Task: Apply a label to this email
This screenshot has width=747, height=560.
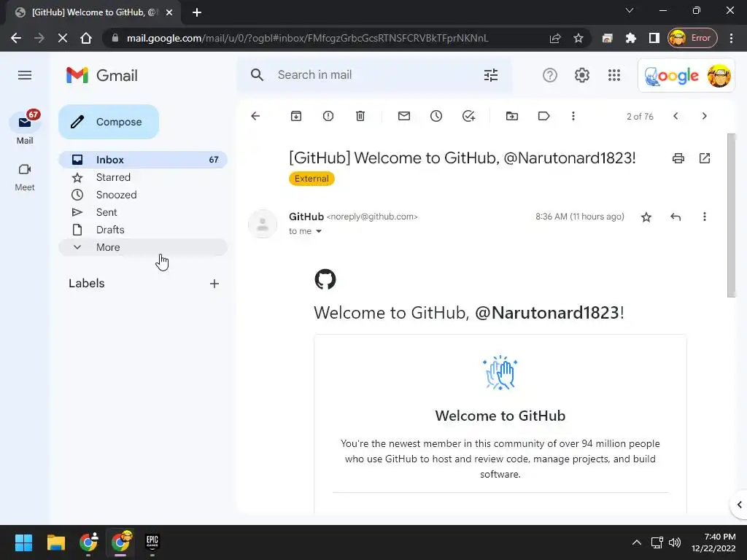Action: click(x=543, y=116)
